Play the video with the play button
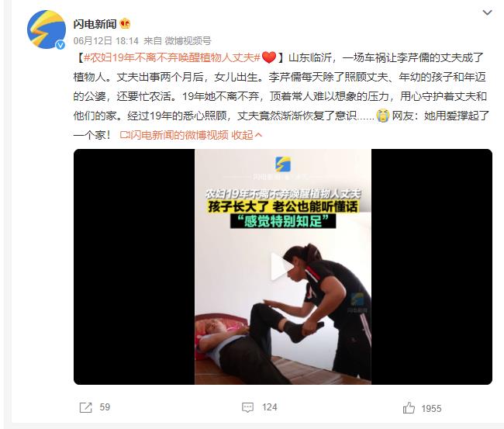The height and width of the screenshot is (429, 504). point(282,267)
